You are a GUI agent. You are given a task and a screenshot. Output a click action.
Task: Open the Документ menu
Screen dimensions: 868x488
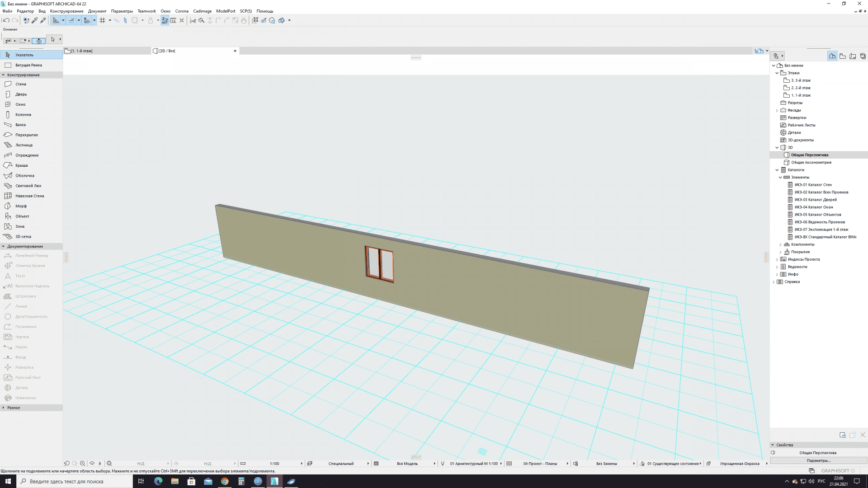point(97,11)
